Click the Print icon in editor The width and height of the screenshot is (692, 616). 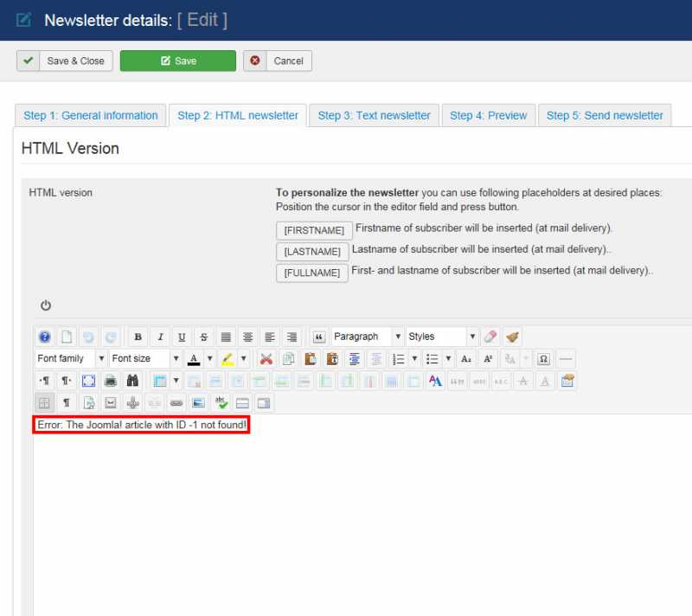(x=111, y=381)
